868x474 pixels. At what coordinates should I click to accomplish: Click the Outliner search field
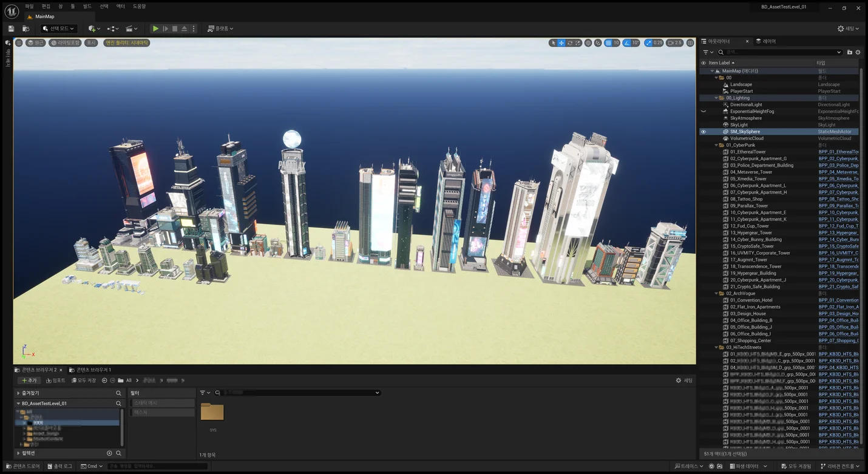pos(780,52)
